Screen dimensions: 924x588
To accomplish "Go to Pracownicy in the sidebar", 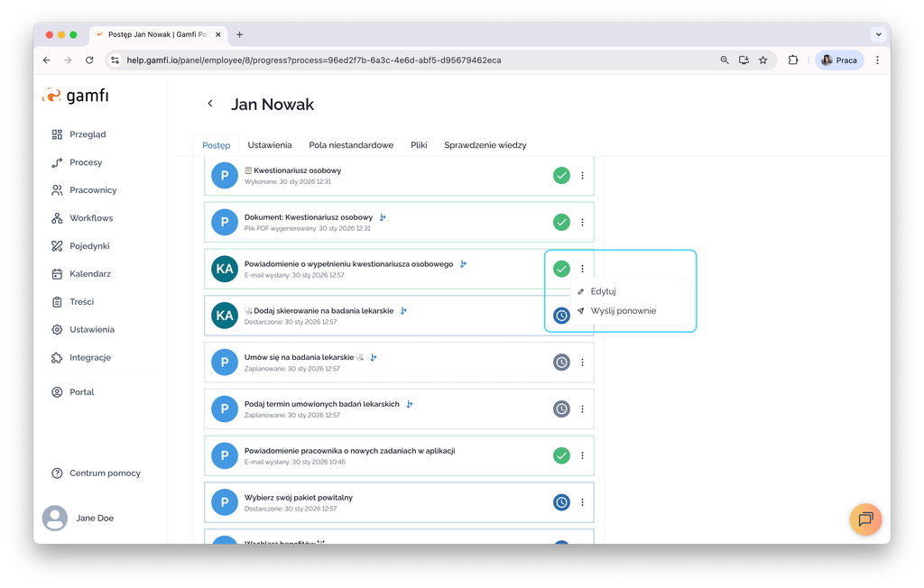I will click(x=93, y=190).
